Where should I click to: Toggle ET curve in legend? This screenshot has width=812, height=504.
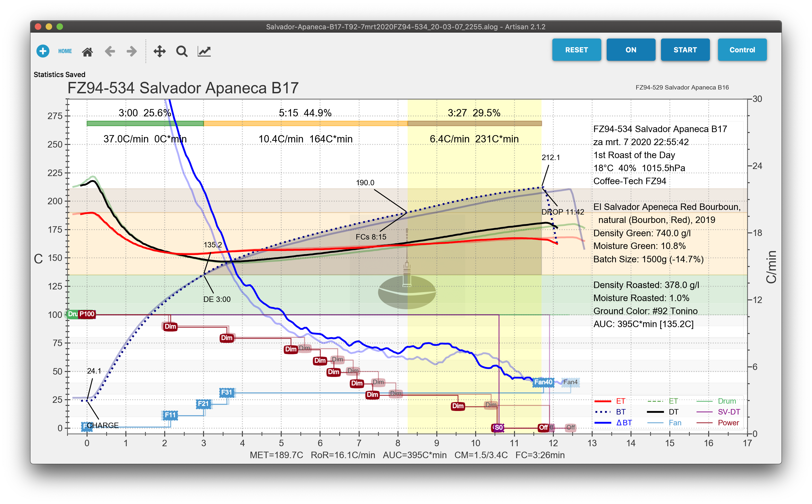point(620,401)
